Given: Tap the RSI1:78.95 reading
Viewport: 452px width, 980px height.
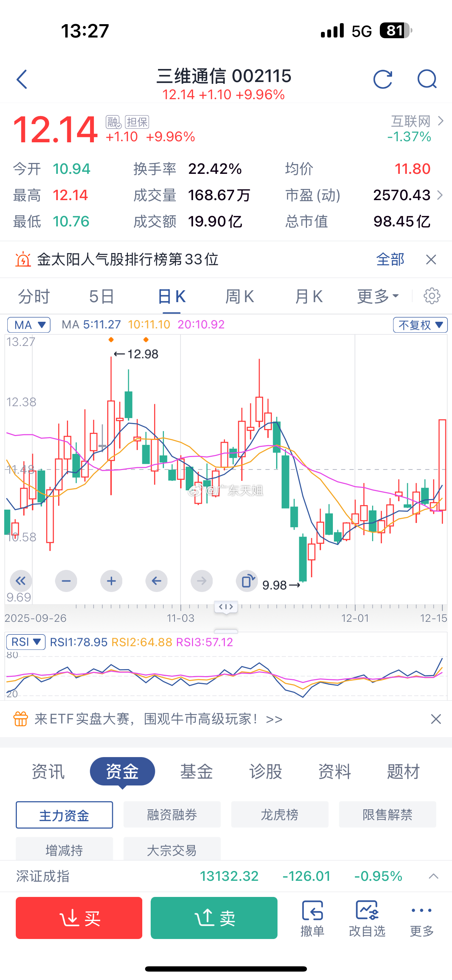Looking at the screenshot, I should (79, 642).
